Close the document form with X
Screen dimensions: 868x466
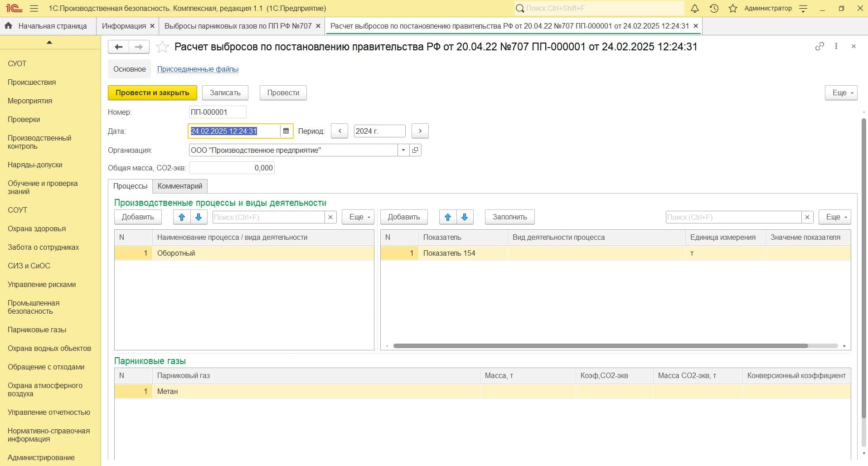click(x=853, y=46)
